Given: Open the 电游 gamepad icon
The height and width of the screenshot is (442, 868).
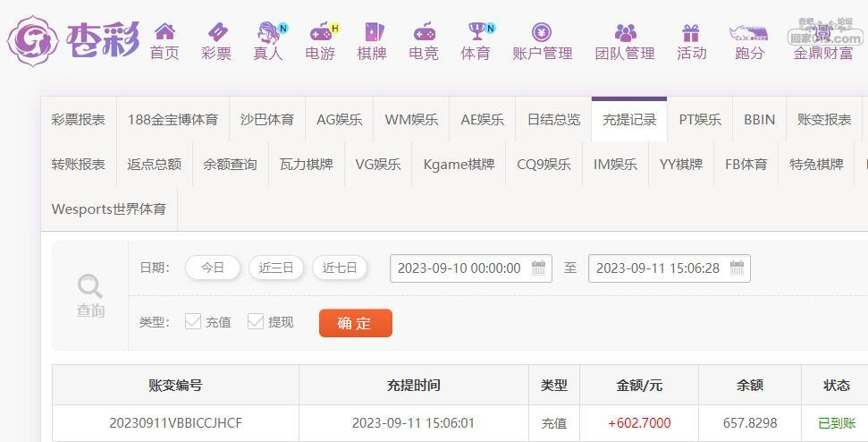Looking at the screenshot, I should click(320, 32).
